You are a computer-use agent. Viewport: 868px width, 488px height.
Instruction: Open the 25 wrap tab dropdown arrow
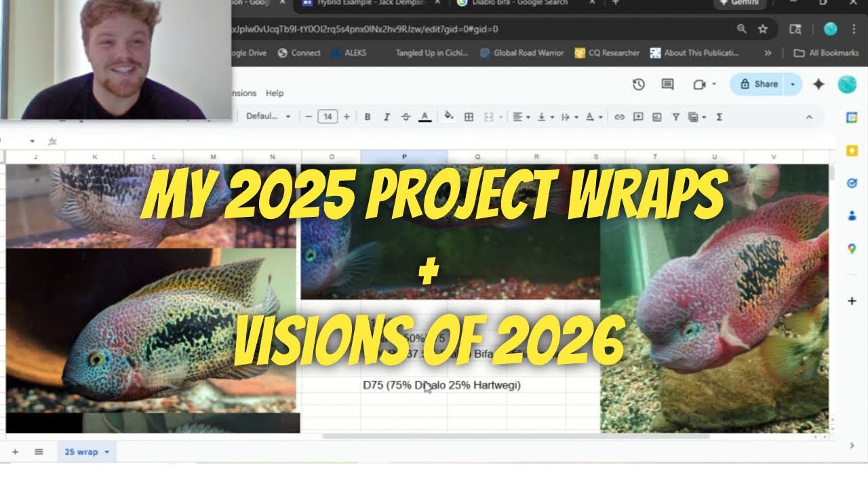point(106,452)
